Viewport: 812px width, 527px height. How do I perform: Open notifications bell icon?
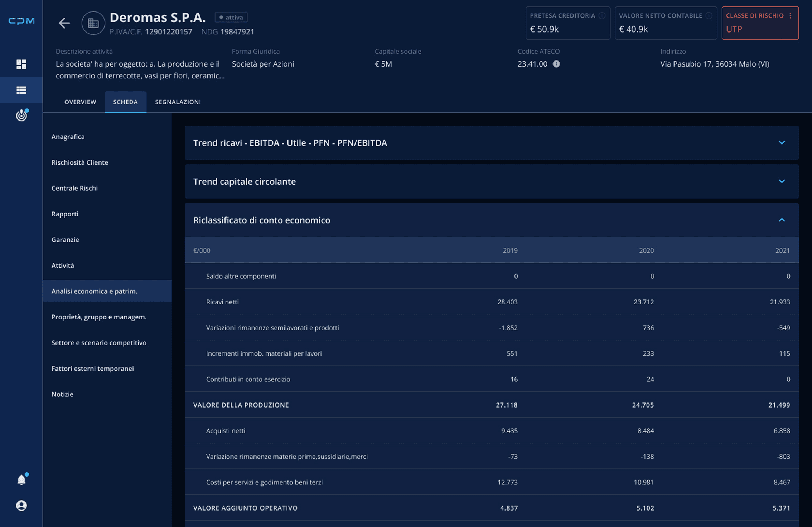point(21,480)
